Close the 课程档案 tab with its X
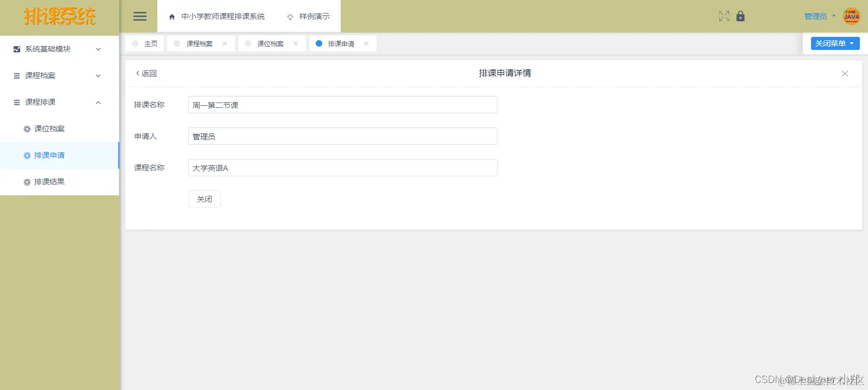Image resolution: width=868 pixels, height=390 pixels. point(225,44)
